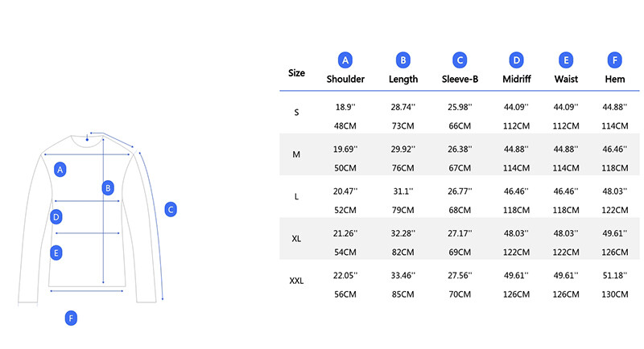Click the A badge on the shirt diagram
644x349 pixels.
pos(60,169)
